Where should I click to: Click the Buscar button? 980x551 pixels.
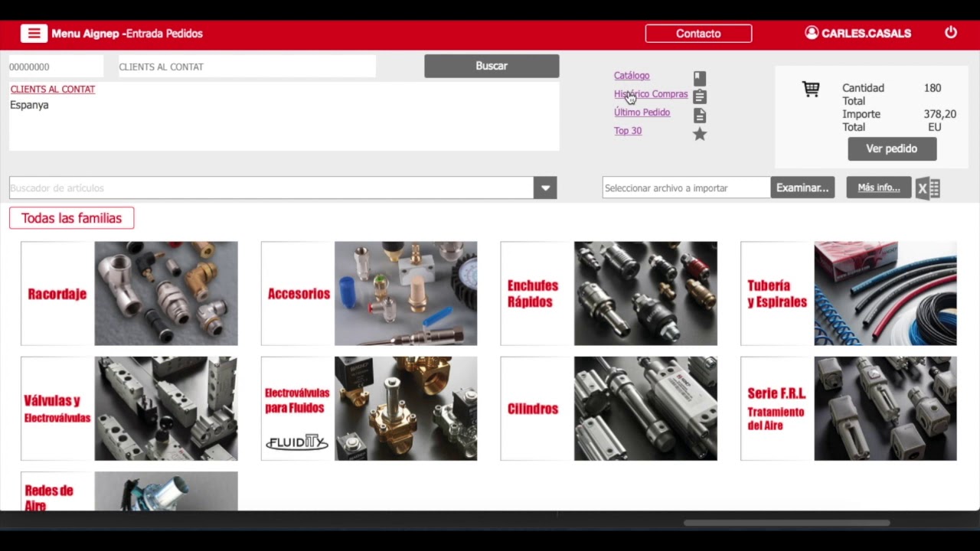click(492, 66)
